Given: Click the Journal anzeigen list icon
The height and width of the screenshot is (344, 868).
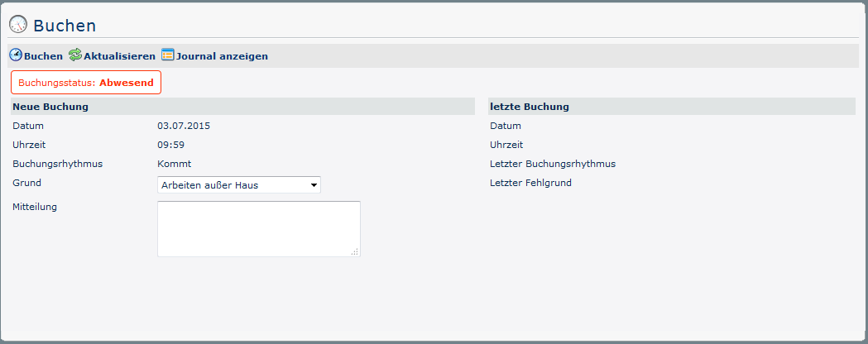Looking at the screenshot, I should pyautogui.click(x=168, y=55).
